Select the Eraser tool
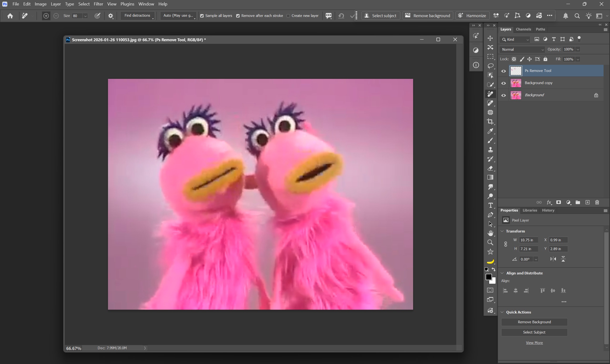 tap(490, 168)
